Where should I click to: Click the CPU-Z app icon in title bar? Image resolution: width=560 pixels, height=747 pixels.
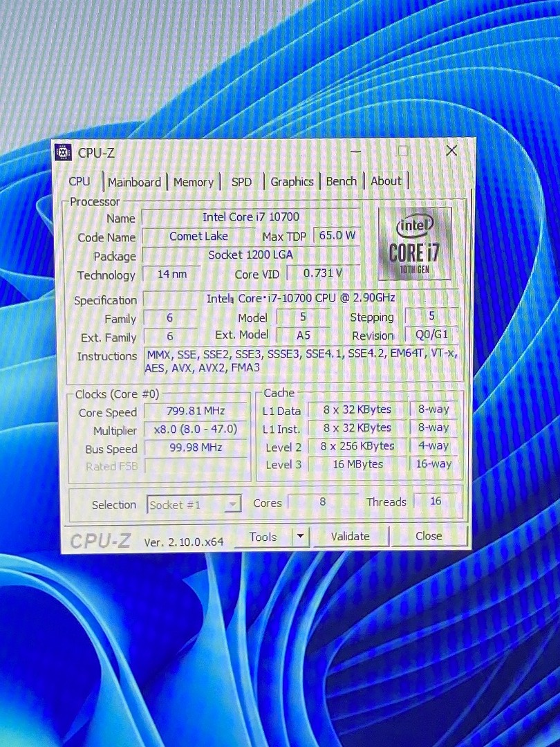click(x=63, y=152)
